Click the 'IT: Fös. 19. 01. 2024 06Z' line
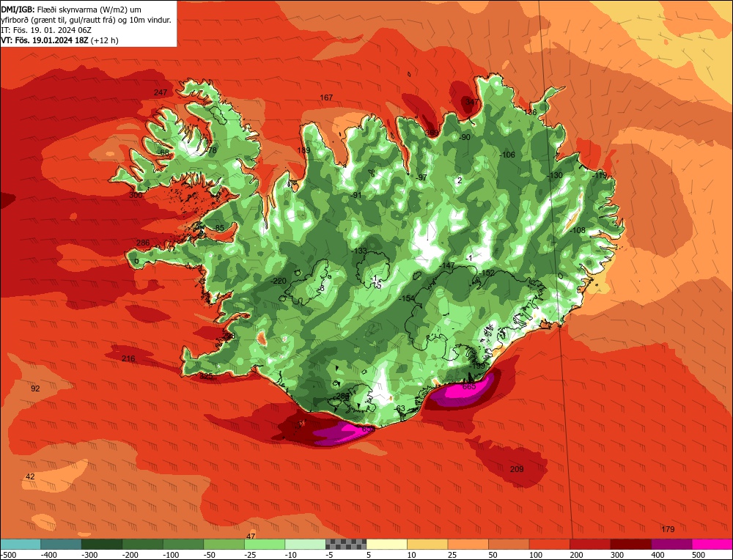 pyautogui.click(x=46, y=30)
